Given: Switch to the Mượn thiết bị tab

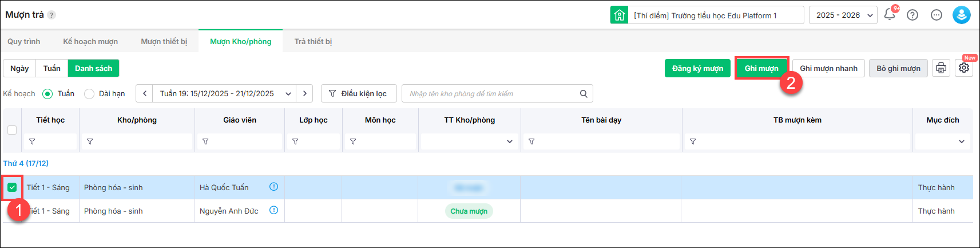Looking at the screenshot, I should click(164, 41).
